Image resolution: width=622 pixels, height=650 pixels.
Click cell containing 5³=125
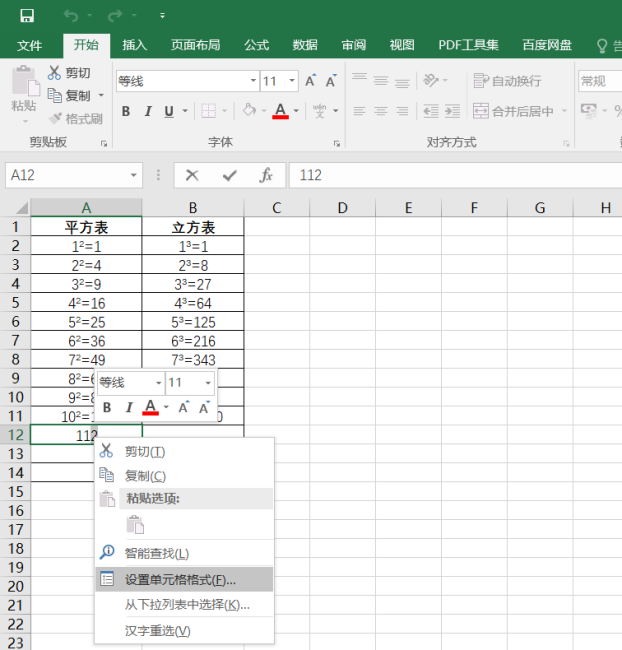(x=193, y=322)
